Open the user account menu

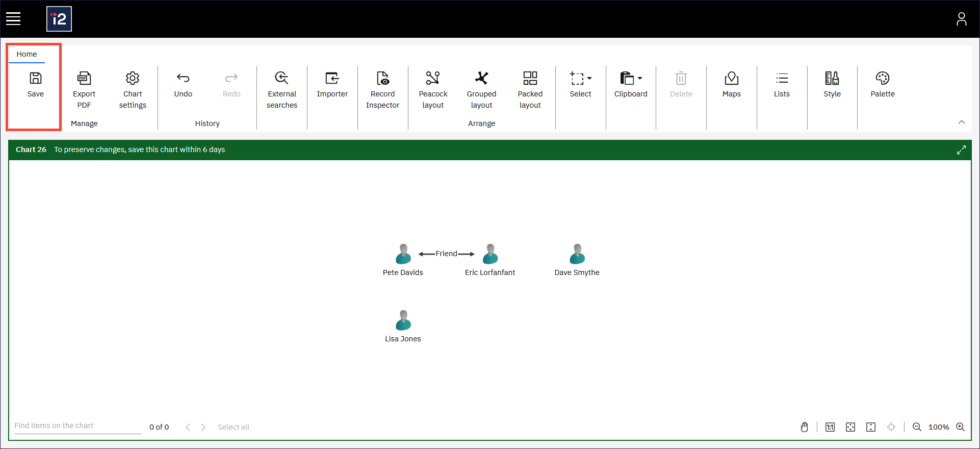[x=961, y=19]
